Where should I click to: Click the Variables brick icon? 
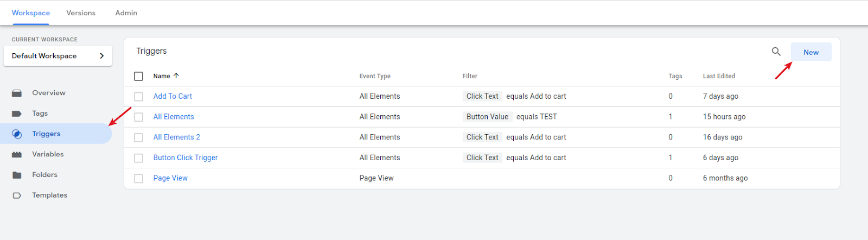[x=17, y=155]
